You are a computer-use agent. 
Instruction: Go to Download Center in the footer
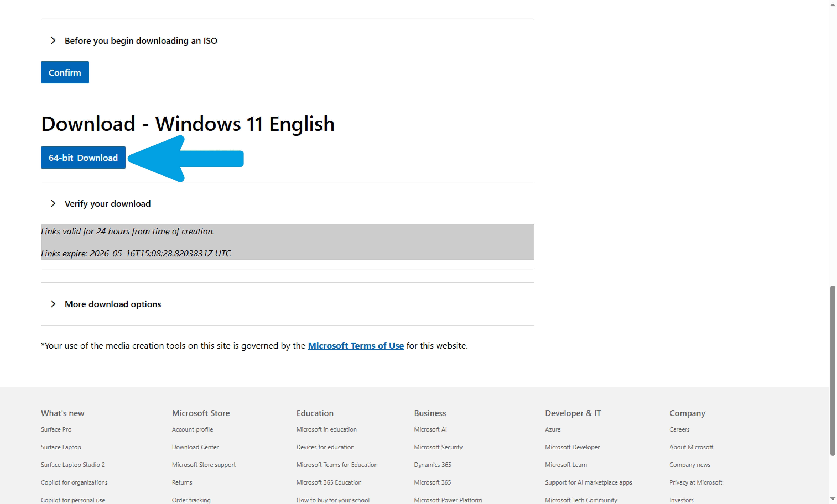tap(195, 447)
